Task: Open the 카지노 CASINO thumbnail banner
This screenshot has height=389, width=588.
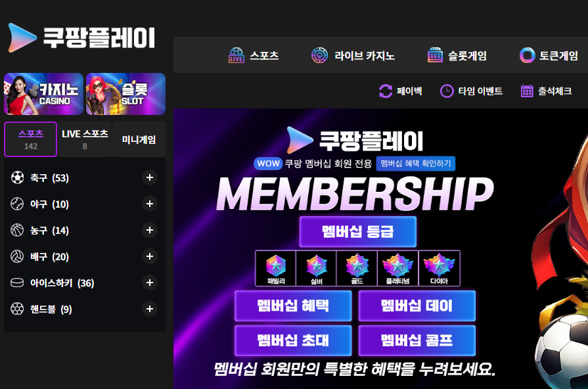Action: 43,94
